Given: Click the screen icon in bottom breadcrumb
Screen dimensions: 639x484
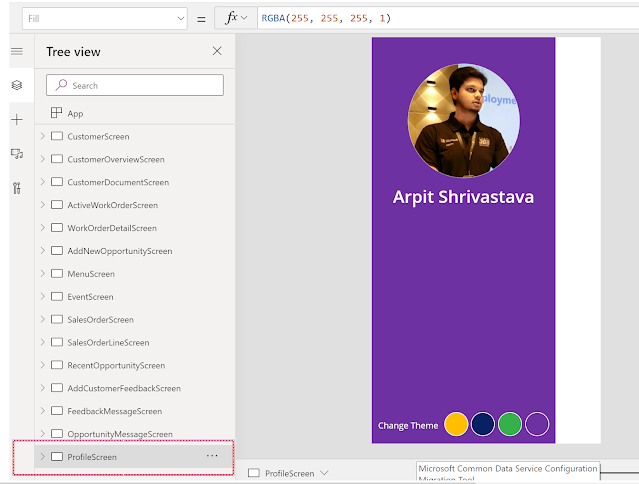Looking at the screenshot, I should coord(254,473).
